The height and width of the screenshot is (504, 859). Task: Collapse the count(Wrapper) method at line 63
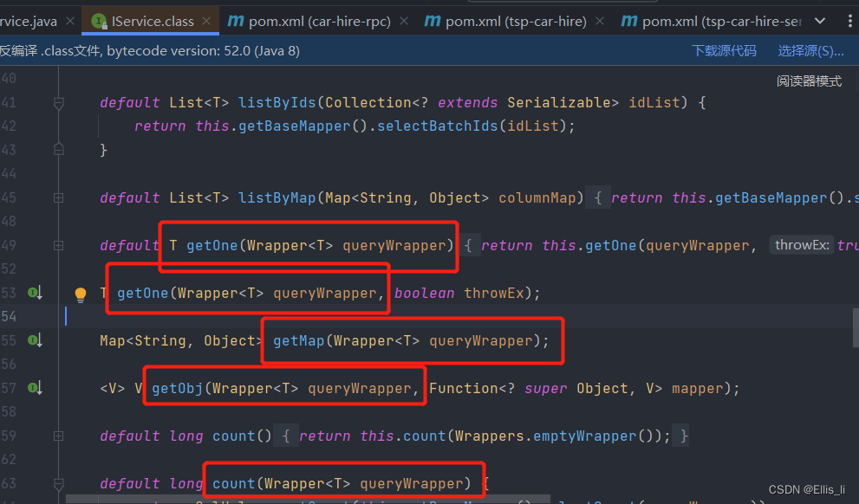59,484
